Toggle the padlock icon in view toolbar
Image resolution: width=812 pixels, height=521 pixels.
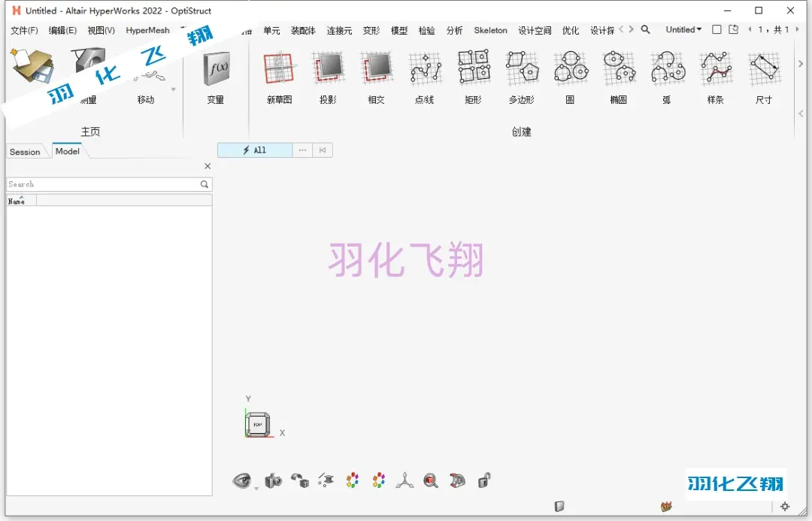[484, 480]
